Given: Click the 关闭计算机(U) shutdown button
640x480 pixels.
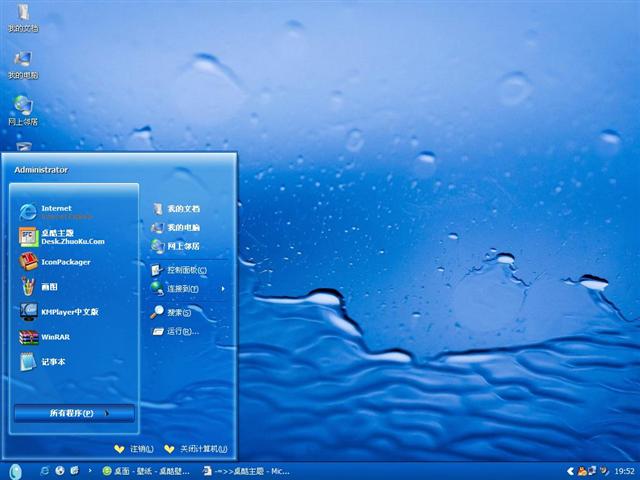Looking at the screenshot, I should pos(196,449).
